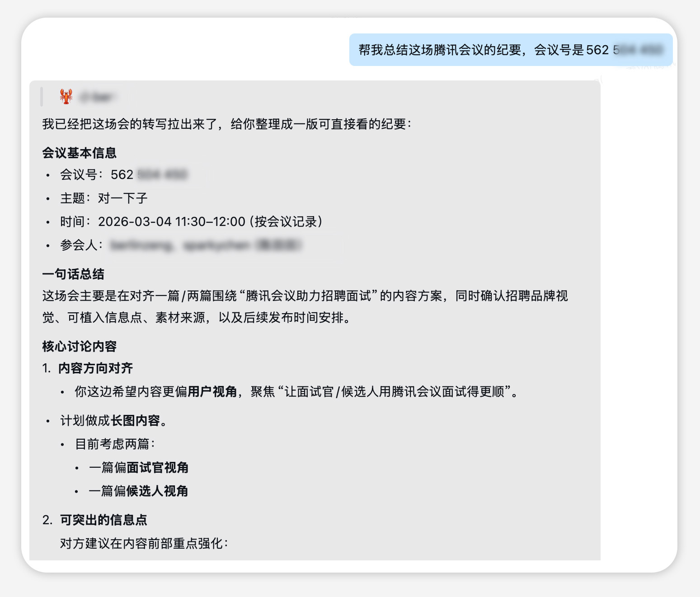This screenshot has height=597, width=700.
Task: Click the bold 用户视角 text
Action: (212, 392)
